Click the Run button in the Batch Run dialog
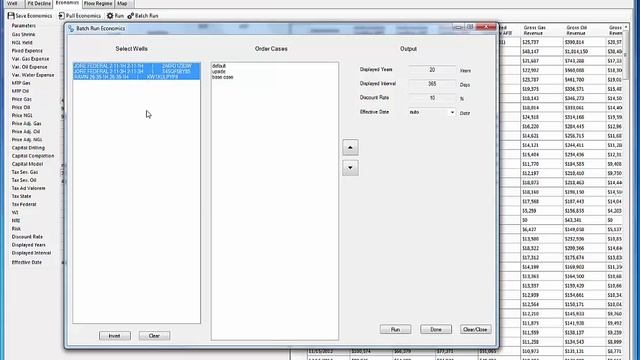The image size is (640, 360). pos(395,329)
